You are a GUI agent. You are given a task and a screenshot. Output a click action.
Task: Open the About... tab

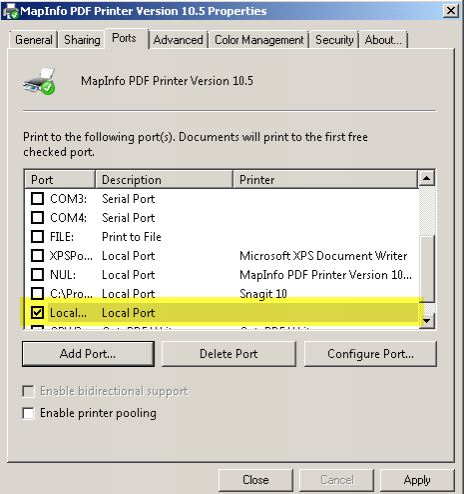tap(383, 40)
